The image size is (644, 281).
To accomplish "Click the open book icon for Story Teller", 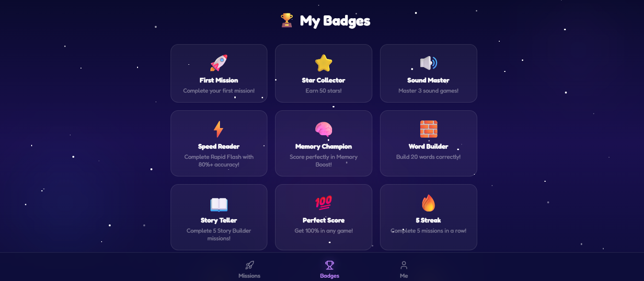I will pyautogui.click(x=219, y=204).
